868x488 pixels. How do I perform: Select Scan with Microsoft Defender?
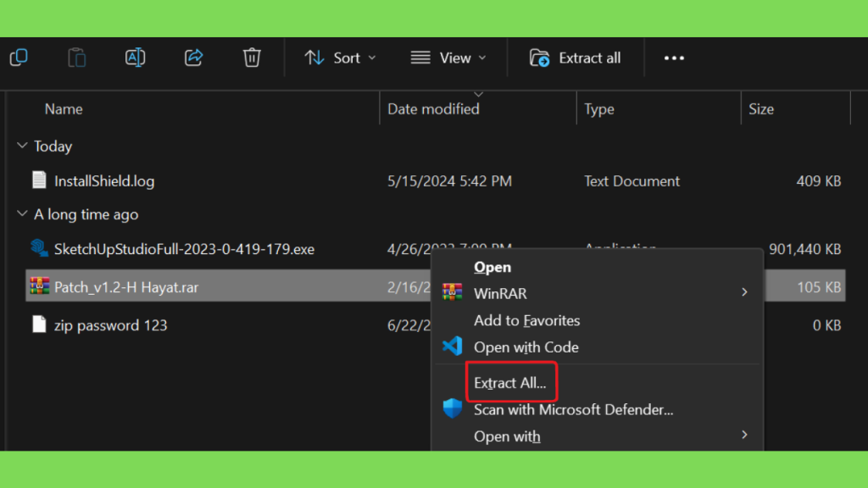coord(573,410)
